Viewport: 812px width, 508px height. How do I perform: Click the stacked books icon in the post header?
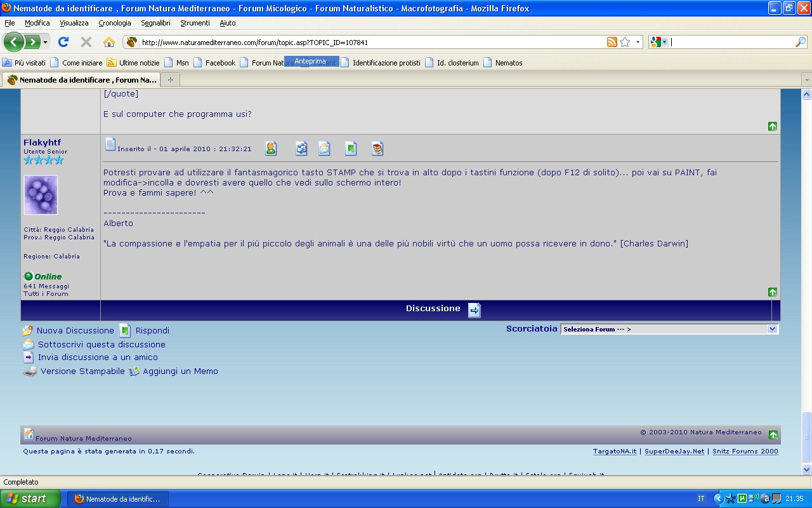click(x=377, y=149)
